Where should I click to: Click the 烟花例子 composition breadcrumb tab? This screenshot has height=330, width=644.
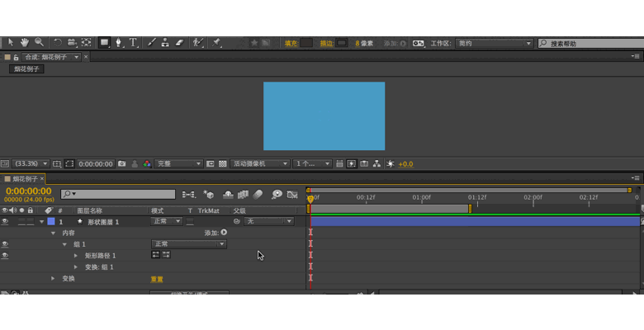tap(26, 69)
